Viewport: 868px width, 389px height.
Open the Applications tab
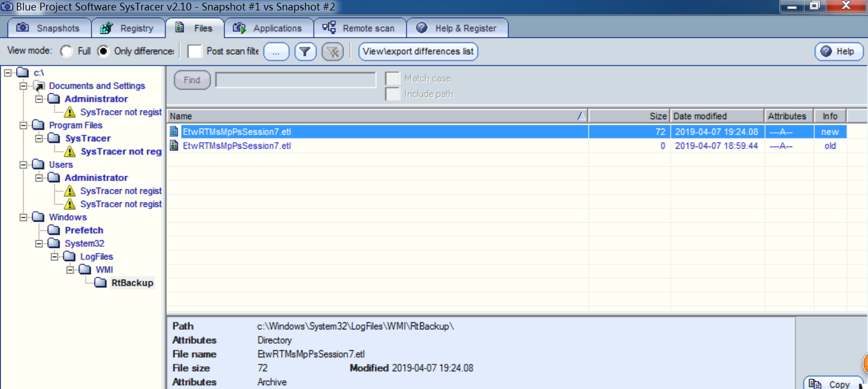[269, 28]
